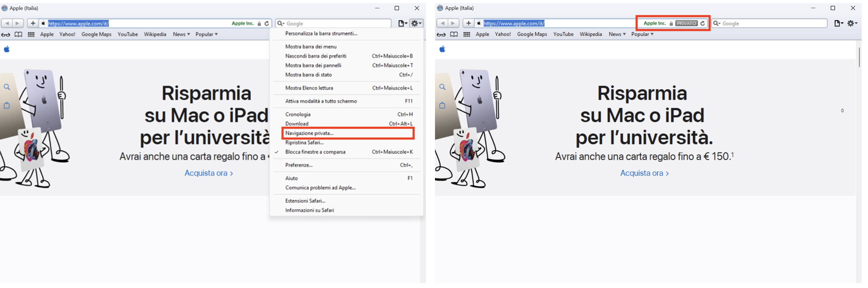Open Top Sites grid icon in right window

click(x=467, y=34)
